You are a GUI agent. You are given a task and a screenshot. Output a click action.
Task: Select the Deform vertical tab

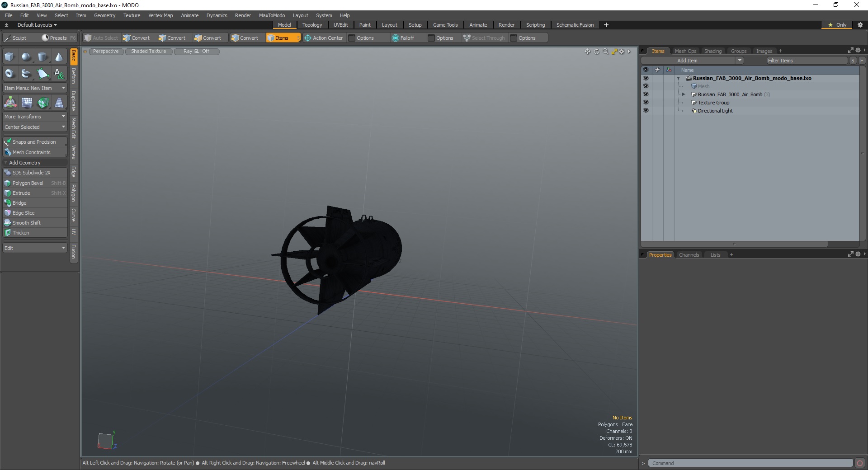pos(74,76)
